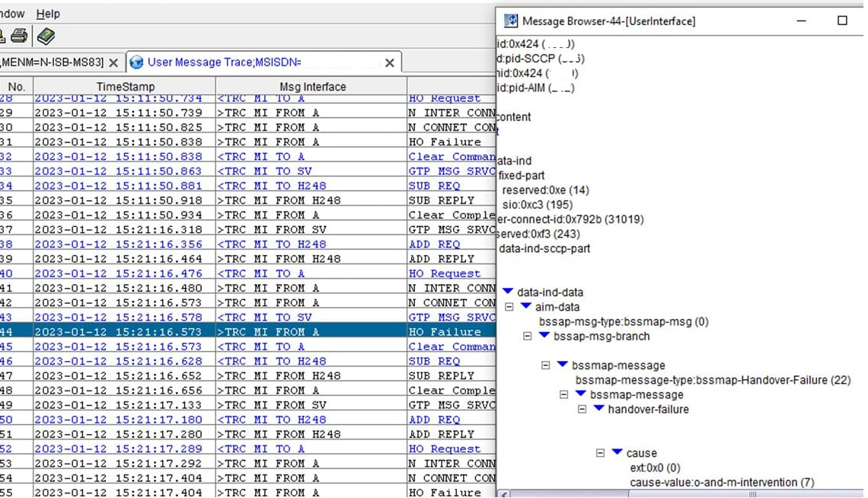Select bssmap-message-type:bssmap-Handover-Failure (22)
Screen dimensions: 868x498
tap(713, 380)
